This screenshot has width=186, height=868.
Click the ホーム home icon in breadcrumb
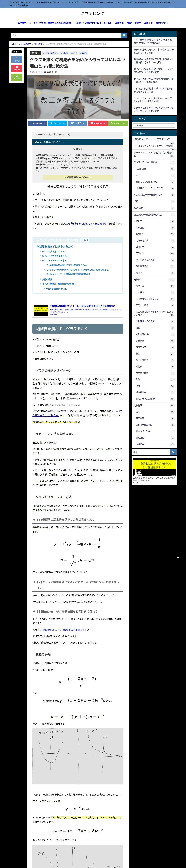point(13,44)
